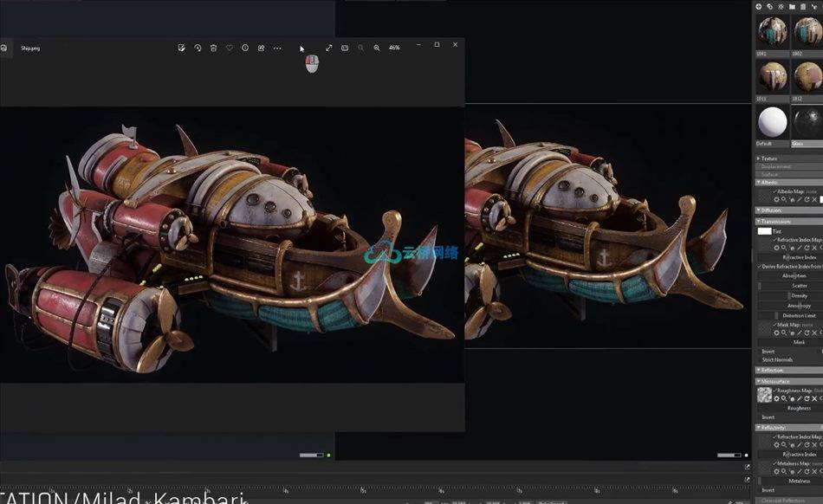
Task: Browse Transmission Refractive Index Map with magnifier
Action: point(784,248)
